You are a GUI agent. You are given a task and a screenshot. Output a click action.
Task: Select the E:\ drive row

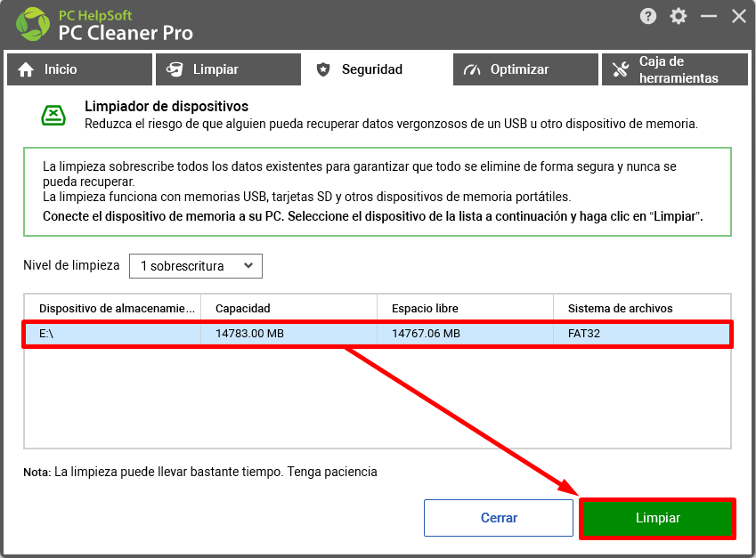click(x=378, y=334)
